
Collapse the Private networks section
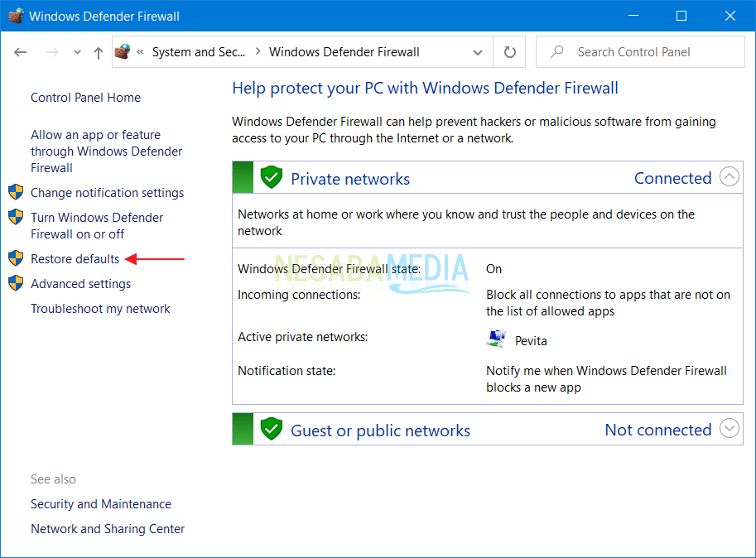(729, 176)
